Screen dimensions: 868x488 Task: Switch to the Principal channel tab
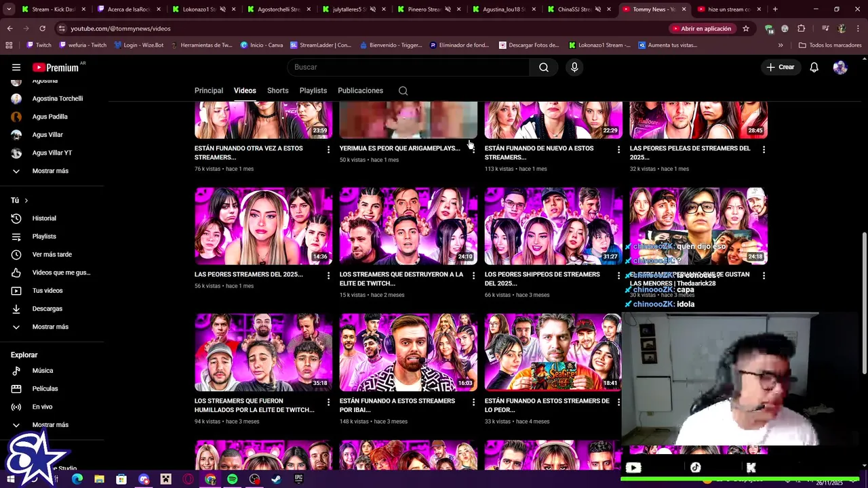tap(209, 91)
